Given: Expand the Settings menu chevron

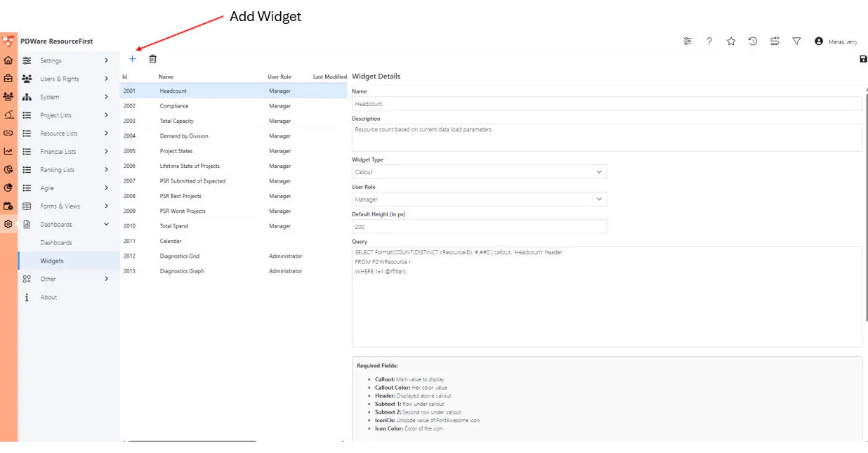Looking at the screenshot, I should (x=107, y=60).
